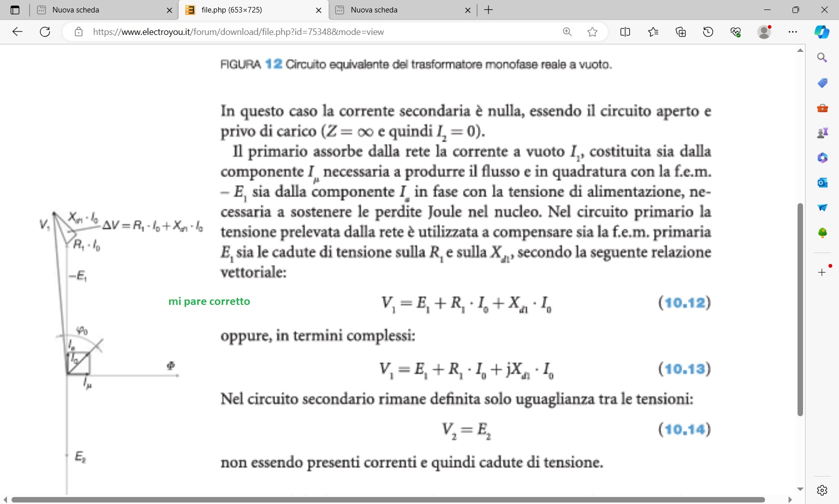Open the Collections panel
The width and height of the screenshot is (839, 504).
681,32
